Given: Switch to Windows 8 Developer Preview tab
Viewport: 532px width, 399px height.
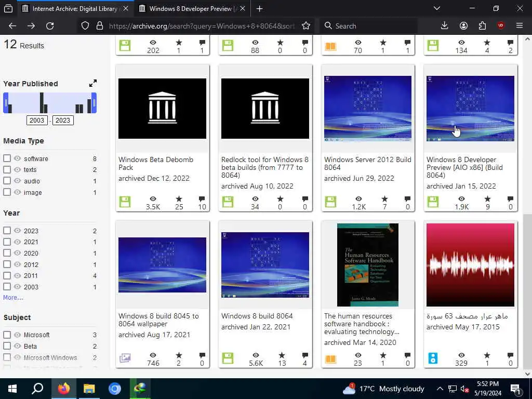Looking at the screenshot, I should pos(192,8).
